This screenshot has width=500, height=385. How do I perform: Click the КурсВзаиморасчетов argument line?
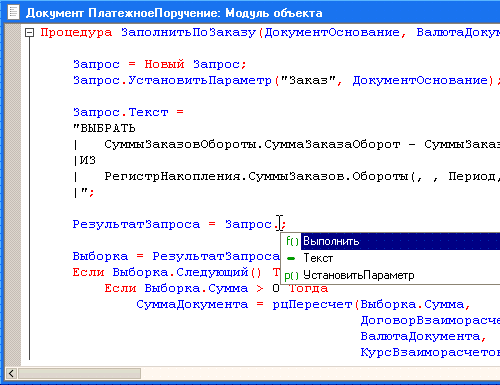[x=430, y=352]
